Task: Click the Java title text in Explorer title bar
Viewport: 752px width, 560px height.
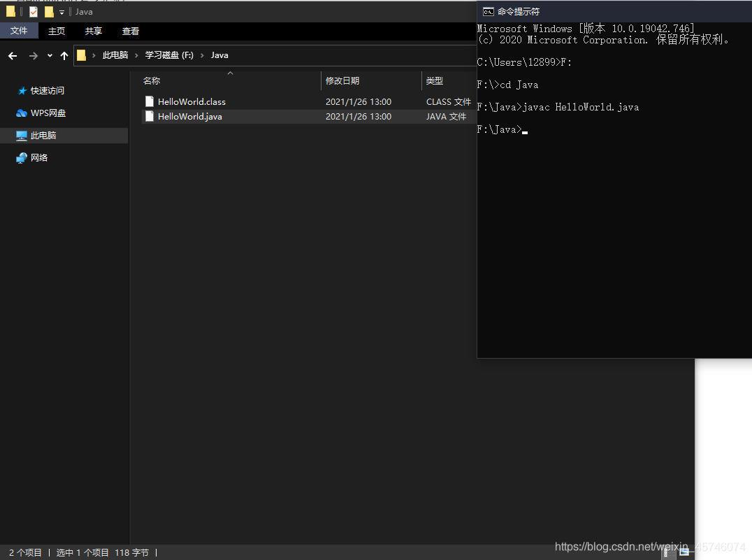Action: pos(84,12)
